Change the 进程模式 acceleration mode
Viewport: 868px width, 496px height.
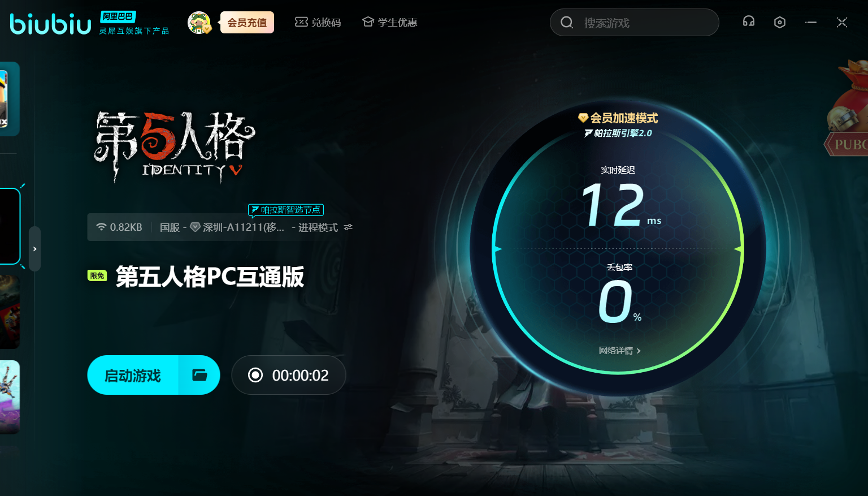click(318, 227)
